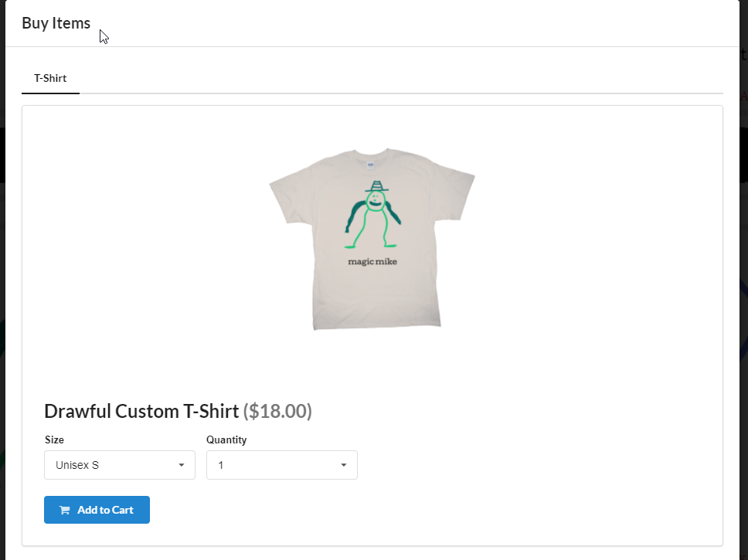Viewport: 748px width, 560px height.
Task: Click the dimmed background right of the dialog
Action: 743,309
